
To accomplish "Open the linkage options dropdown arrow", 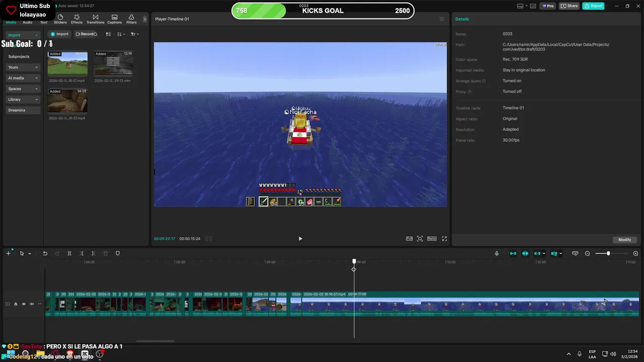I will 544,254.
